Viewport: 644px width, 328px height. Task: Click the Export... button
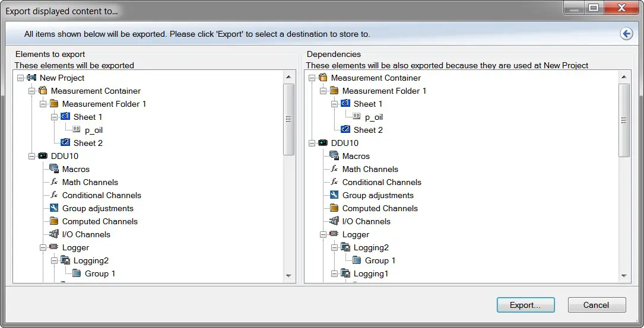click(525, 305)
